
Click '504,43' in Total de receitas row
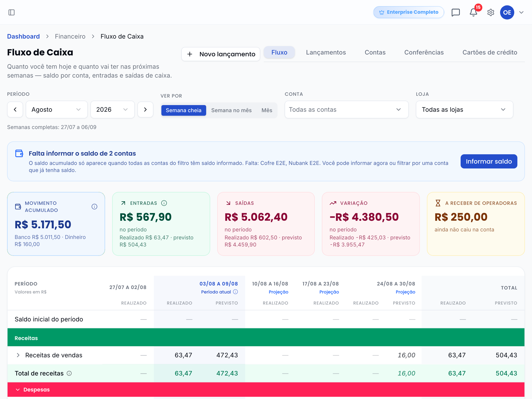point(506,374)
